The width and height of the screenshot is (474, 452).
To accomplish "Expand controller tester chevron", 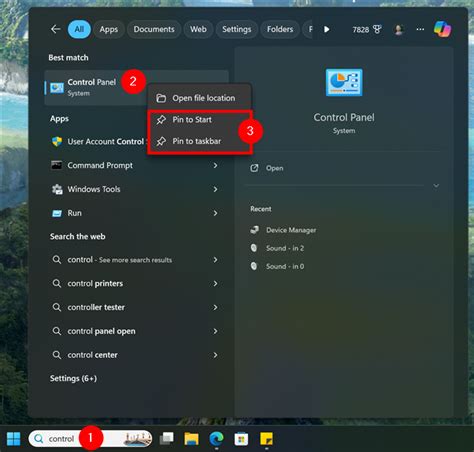I will 216,307.
